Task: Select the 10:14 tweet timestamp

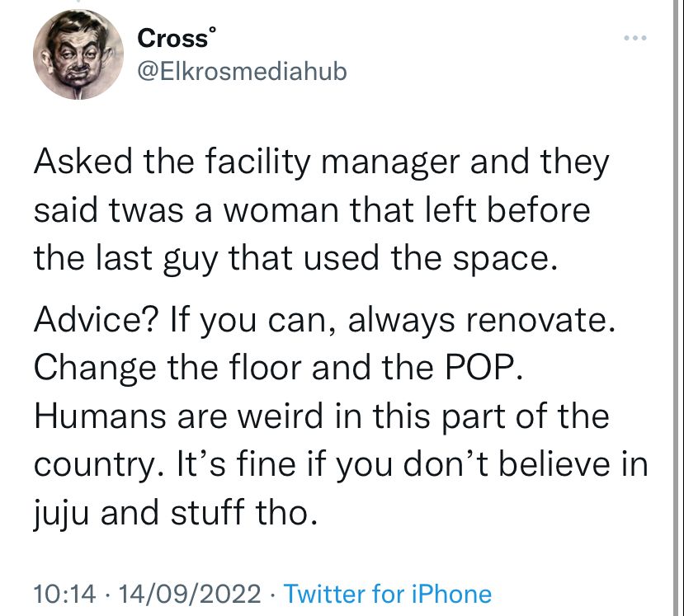Action: pyautogui.click(x=64, y=594)
